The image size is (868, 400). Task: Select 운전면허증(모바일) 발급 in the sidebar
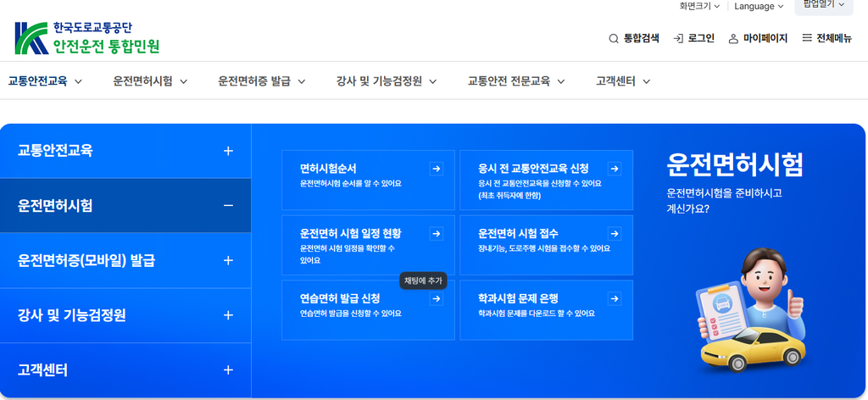[x=125, y=260]
